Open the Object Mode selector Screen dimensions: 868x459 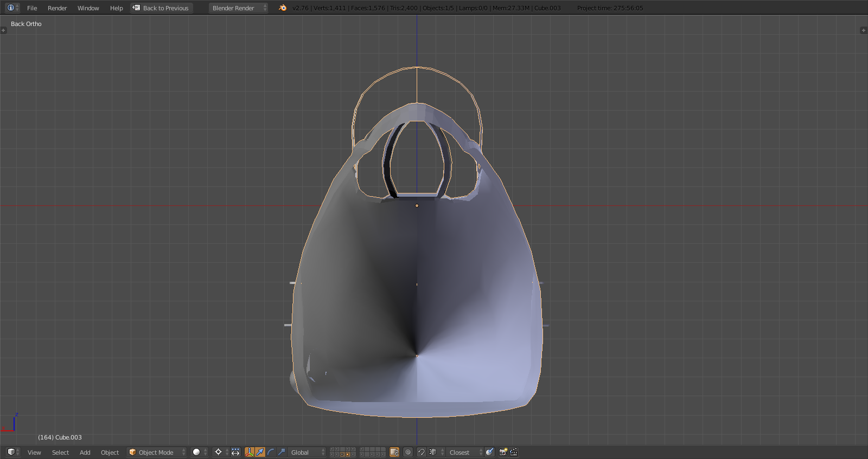[x=156, y=452]
